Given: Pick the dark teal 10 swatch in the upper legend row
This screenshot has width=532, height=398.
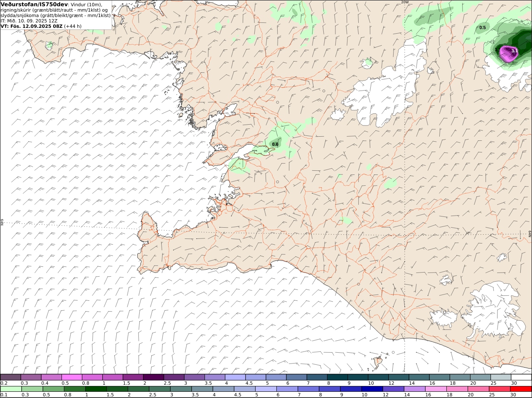Looking at the screenshot, I should click(379, 377).
